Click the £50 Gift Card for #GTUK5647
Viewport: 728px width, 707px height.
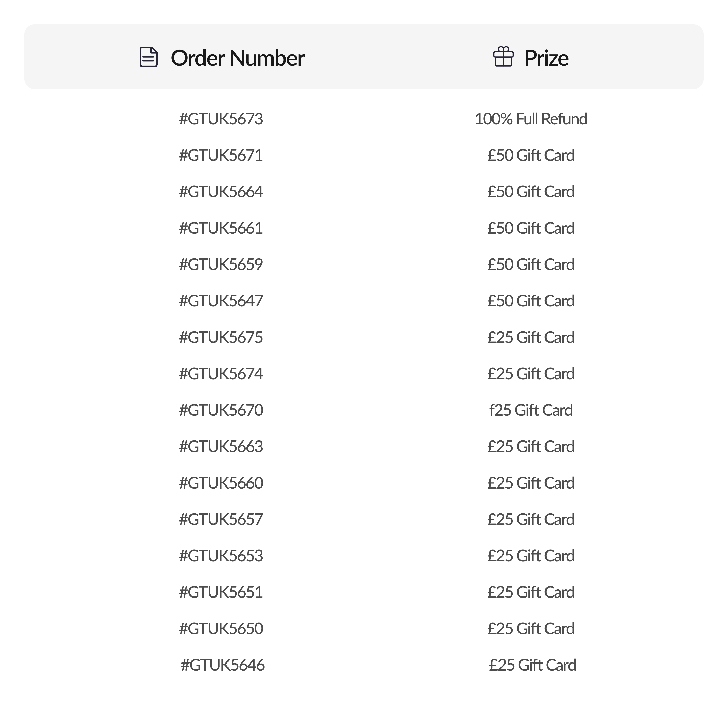click(x=531, y=301)
